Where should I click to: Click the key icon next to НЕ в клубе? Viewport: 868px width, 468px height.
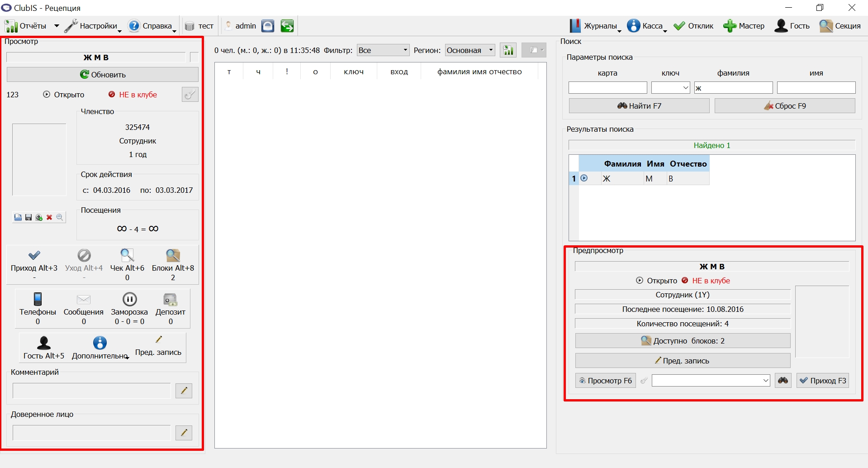pos(190,94)
